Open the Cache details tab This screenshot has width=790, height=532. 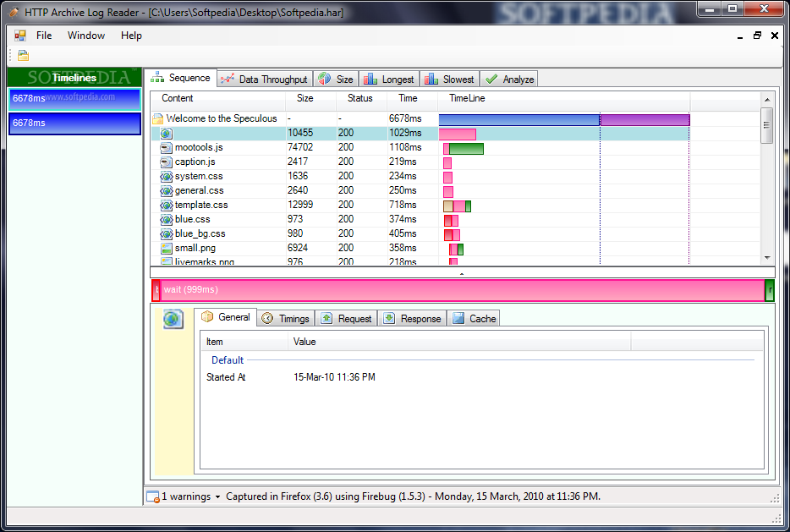[474, 318]
